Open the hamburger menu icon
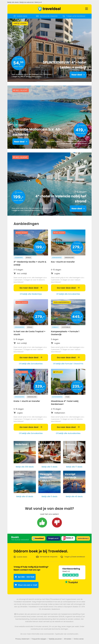This screenshot has width=99, height=644. (87, 9)
